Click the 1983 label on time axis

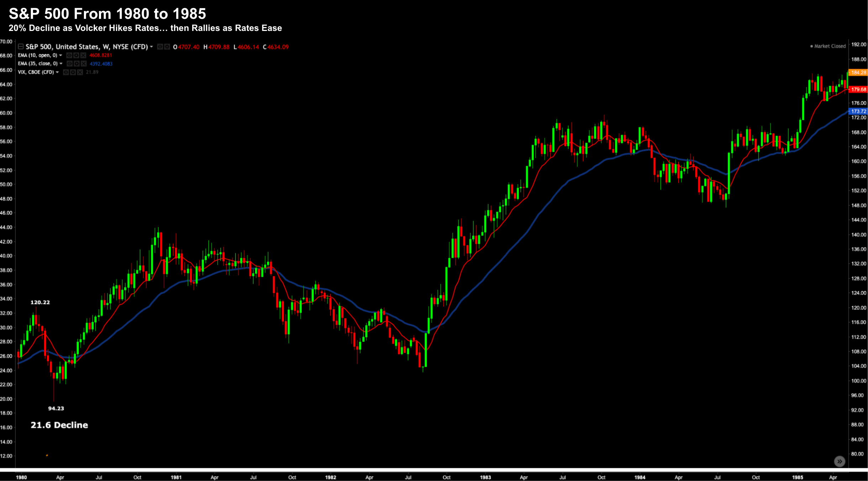[485, 477]
